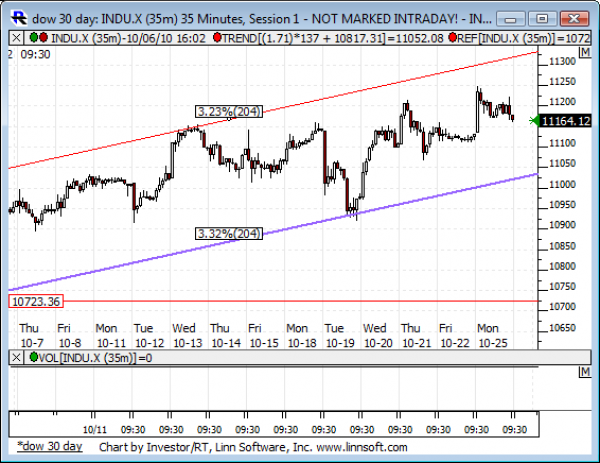Click the red REF indicator dot
The width and height of the screenshot is (600, 463).
(x=453, y=37)
